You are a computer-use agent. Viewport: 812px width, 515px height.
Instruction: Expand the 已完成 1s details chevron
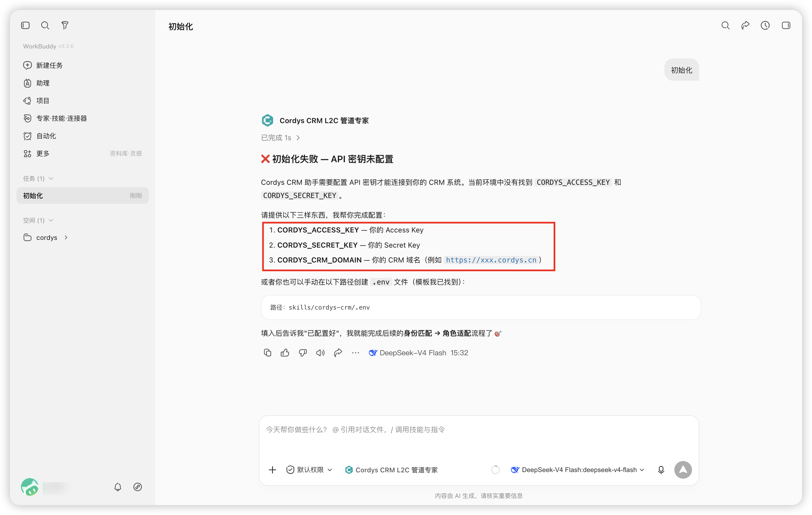pyautogui.click(x=298, y=138)
